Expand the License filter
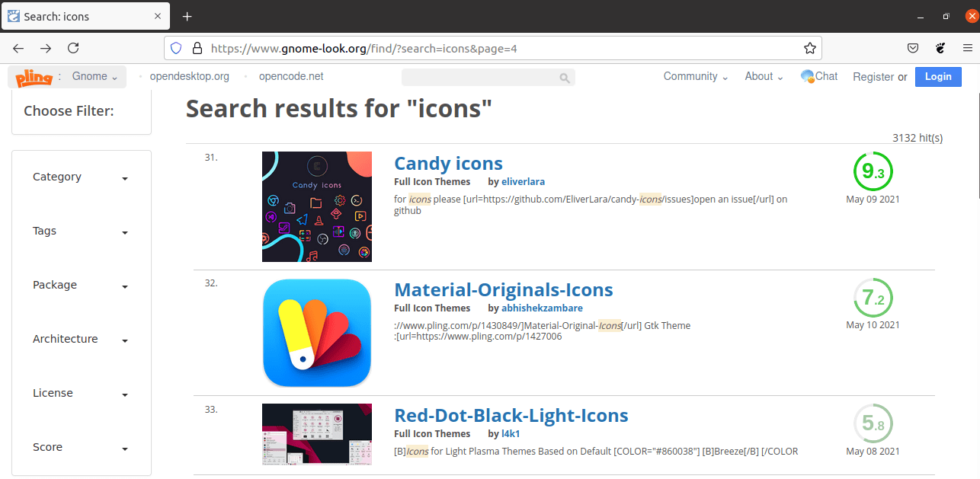This screenshot has height=479, width=980. pos(81,394)
